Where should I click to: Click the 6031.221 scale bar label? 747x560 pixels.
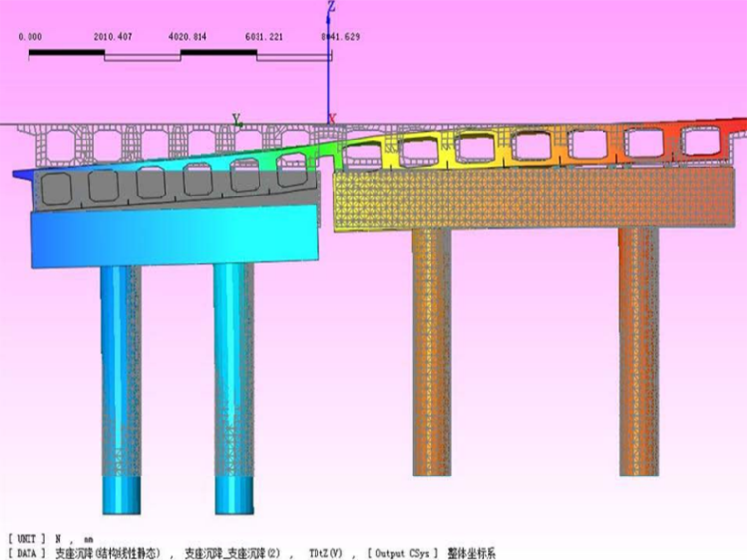point(264,37)
